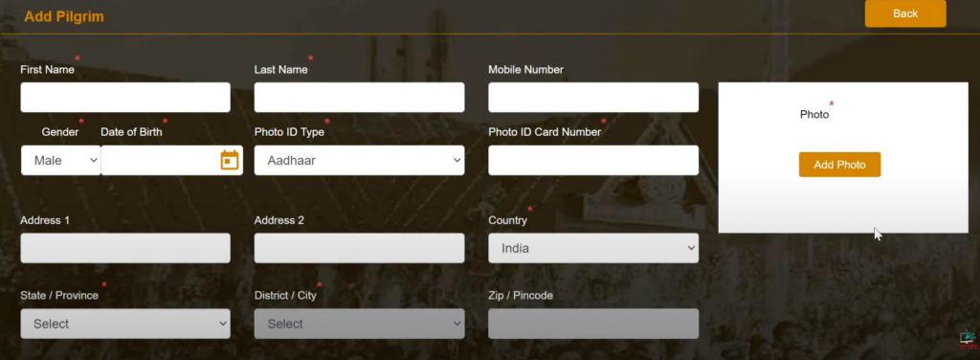The image size is (980, 360).
Task: Focus the Address 1 field
Action: coord(125,248)
